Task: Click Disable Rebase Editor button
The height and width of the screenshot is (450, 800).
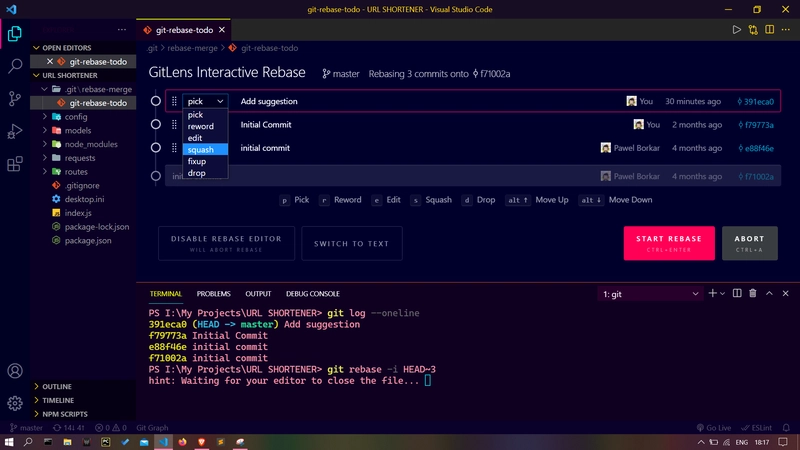Action: point(226,243)
